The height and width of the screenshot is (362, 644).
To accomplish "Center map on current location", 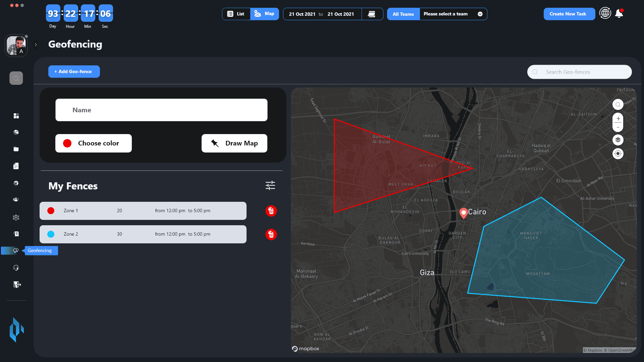I will pos(618,154).
